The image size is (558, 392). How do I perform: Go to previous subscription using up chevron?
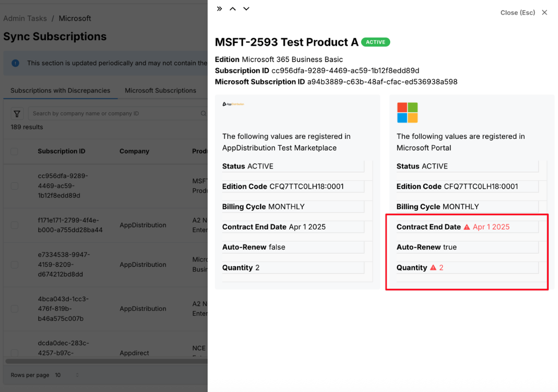click(233, 9)
